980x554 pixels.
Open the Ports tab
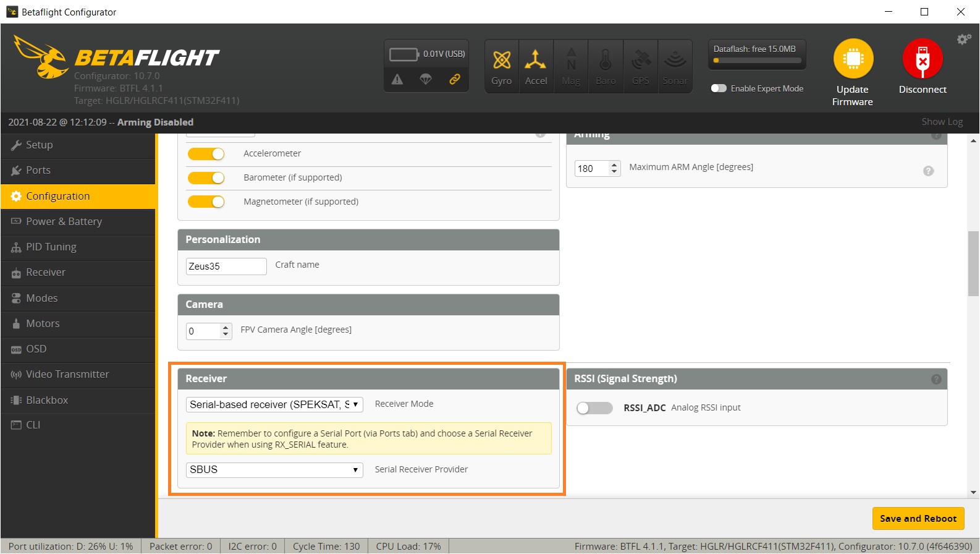[78, 171]
